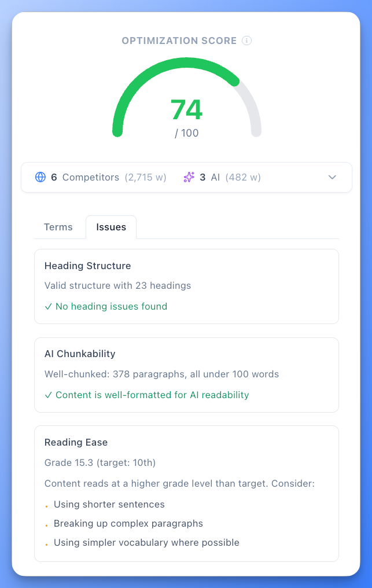Select the Reading Ease card
Viewport: 372px width, 588px height.
pos(186,493)
